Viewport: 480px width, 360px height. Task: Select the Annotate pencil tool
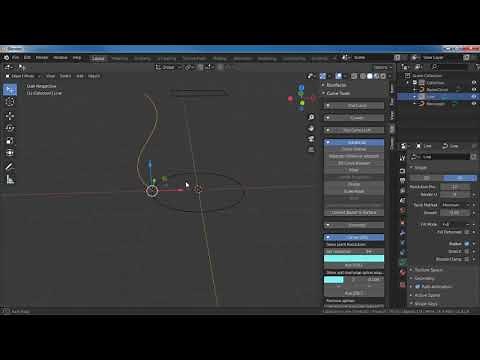pos(10,167)
